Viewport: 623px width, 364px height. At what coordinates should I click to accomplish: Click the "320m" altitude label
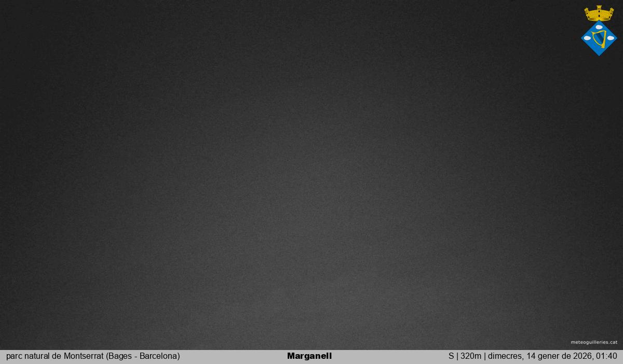[x=471, y=356]
